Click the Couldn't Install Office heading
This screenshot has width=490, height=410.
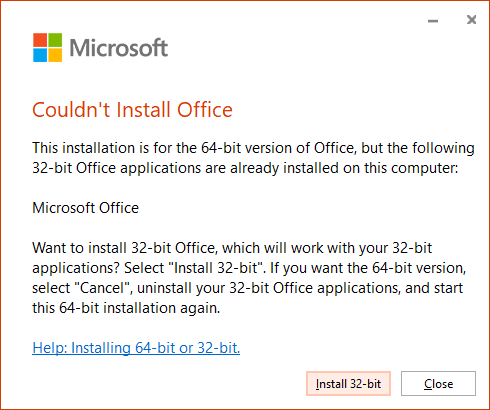click(132, 110)
